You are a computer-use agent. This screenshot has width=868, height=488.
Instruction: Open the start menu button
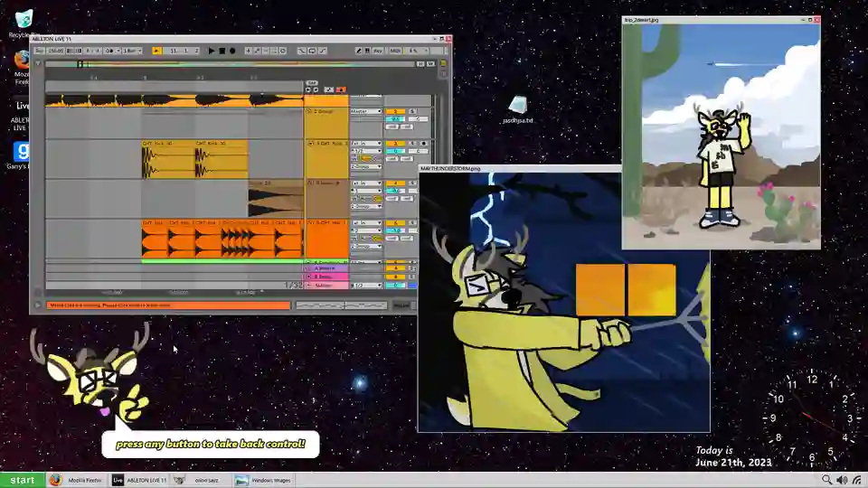(22, 480)
